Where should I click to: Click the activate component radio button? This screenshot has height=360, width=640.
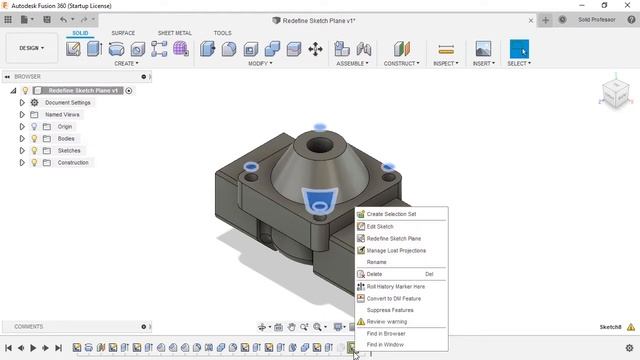point(129,91)
